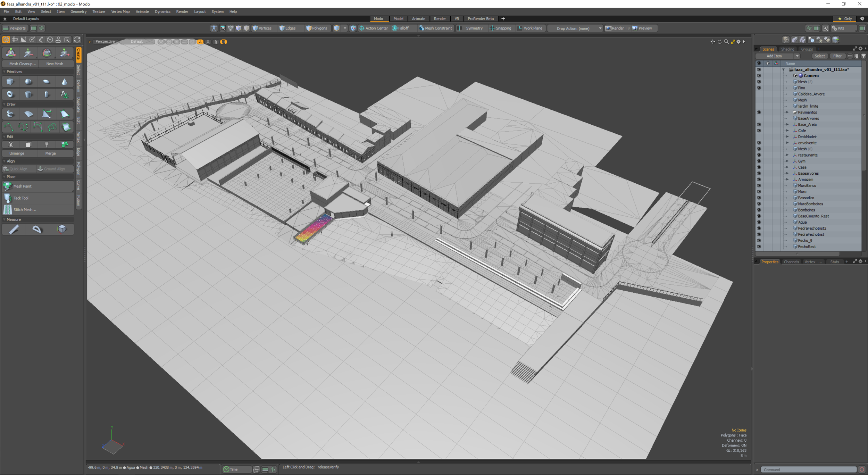Toggle visibility of Pino mesh

coord(759,88)
